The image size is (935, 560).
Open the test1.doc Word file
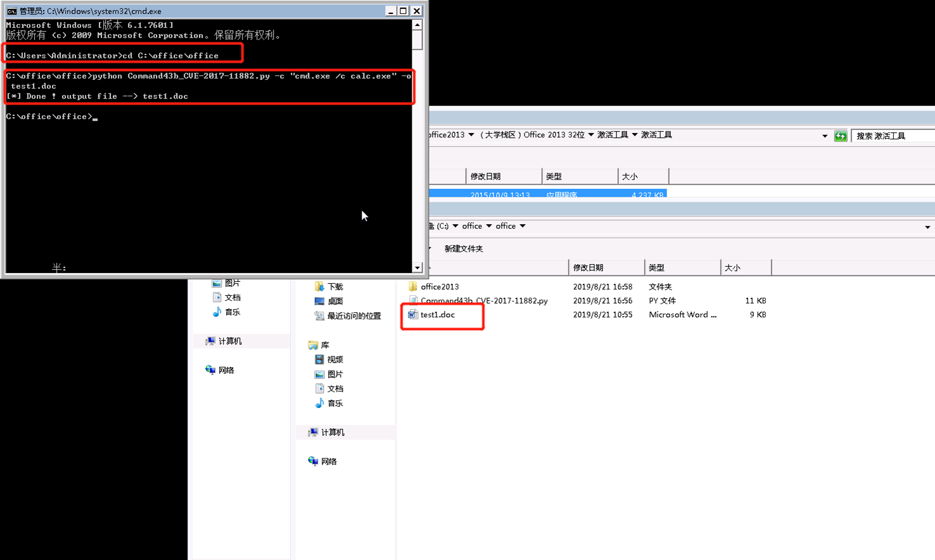[437, 315]
